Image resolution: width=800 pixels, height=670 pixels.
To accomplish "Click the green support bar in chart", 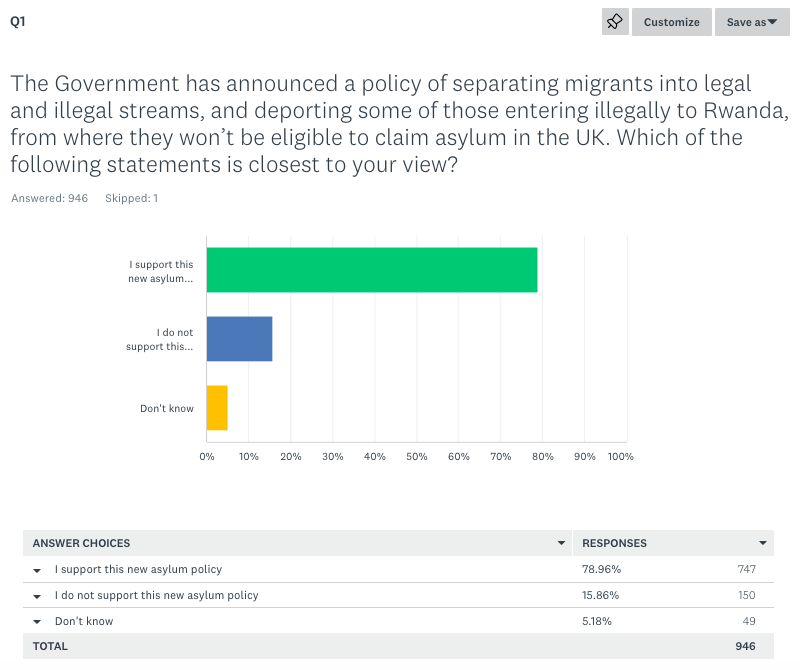I will (372, 270).
